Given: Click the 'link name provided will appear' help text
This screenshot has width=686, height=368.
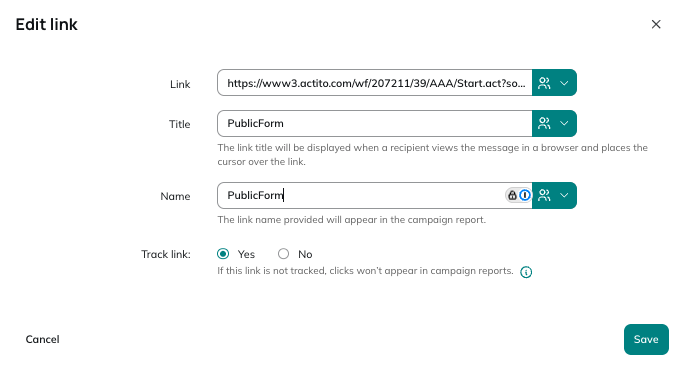Looking at the screenshot, I should tap(352, 220).
